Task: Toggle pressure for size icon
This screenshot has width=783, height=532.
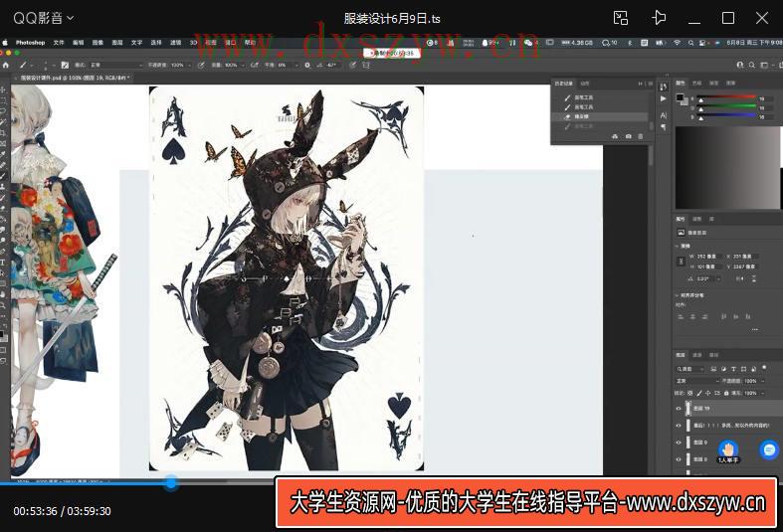Action: (352, 65)
